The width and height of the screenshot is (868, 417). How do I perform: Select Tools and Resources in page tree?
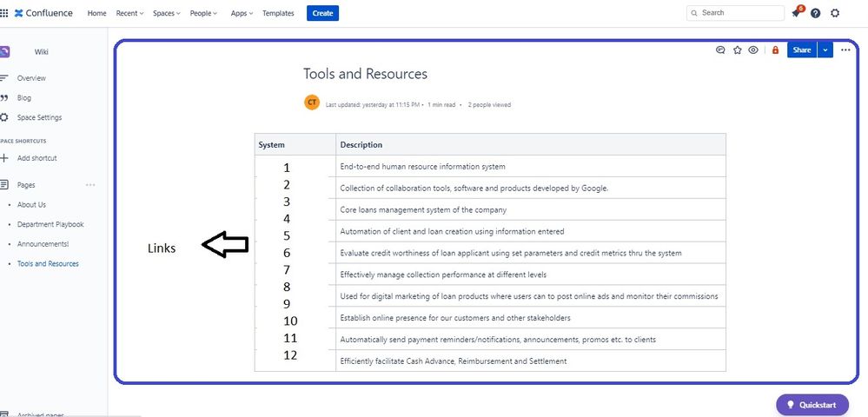[48, 263]
